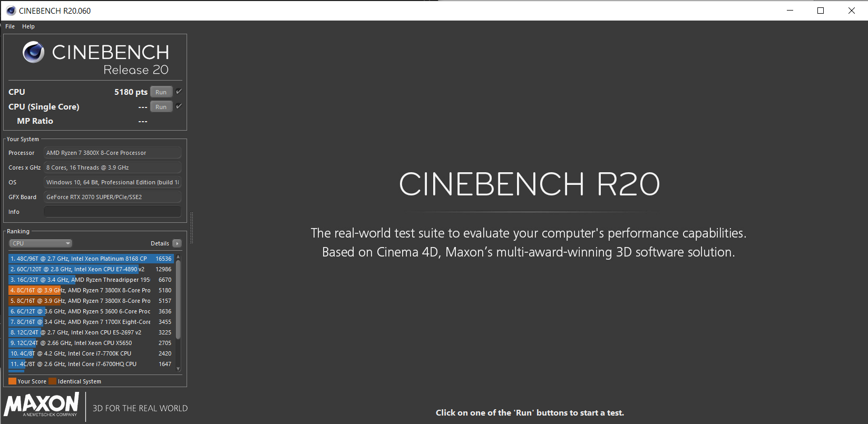Click the Cores x GHz field value
Image resolution: width=868 pixels, height=424 pixels.
click(112, 167)
